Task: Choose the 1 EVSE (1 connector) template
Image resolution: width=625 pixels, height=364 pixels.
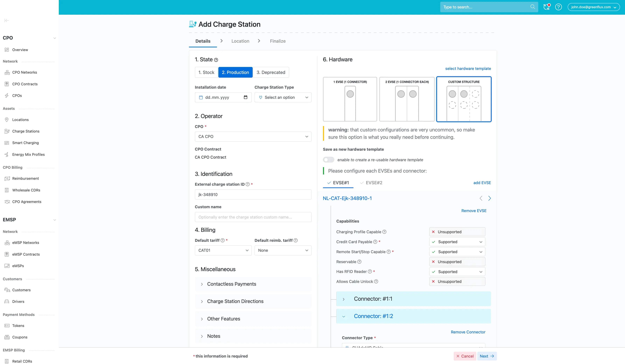Action: click(350, 99)
